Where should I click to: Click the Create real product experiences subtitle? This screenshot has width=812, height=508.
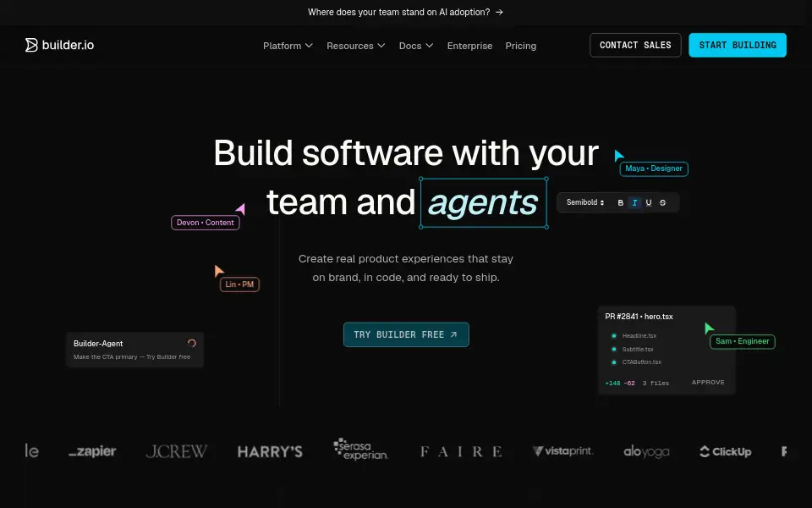406,268
